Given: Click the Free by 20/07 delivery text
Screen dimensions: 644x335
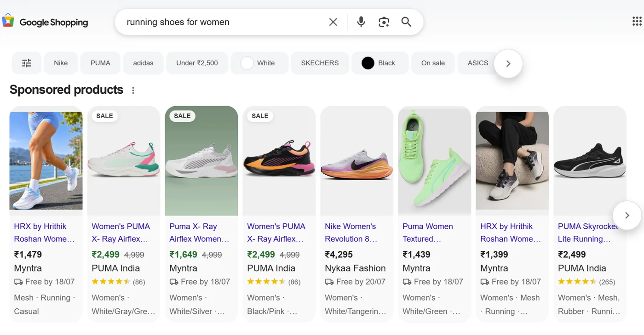Looking at the screenshot, I should (361, 282).
